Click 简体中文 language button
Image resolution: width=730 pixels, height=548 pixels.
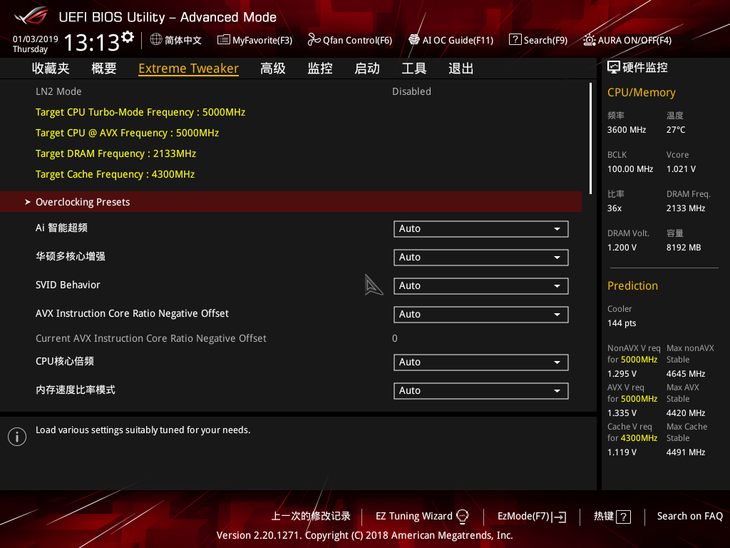(183, 40)
